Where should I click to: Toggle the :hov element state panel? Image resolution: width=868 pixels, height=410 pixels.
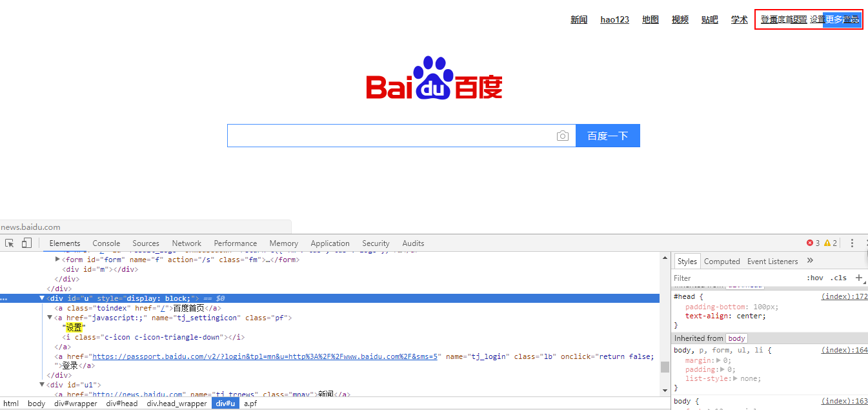815,278
